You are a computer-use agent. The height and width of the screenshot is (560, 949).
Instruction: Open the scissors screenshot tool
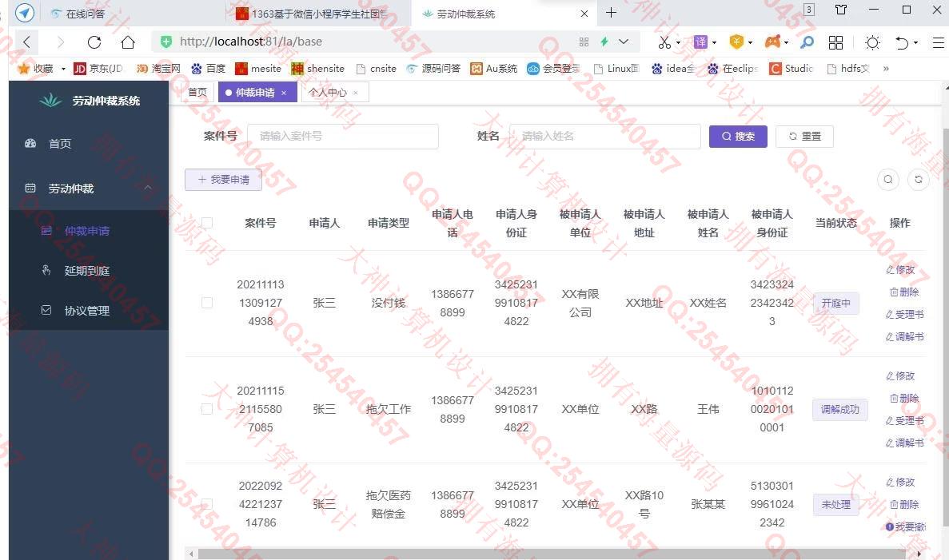pyautogui.click(x=664, y=42)
